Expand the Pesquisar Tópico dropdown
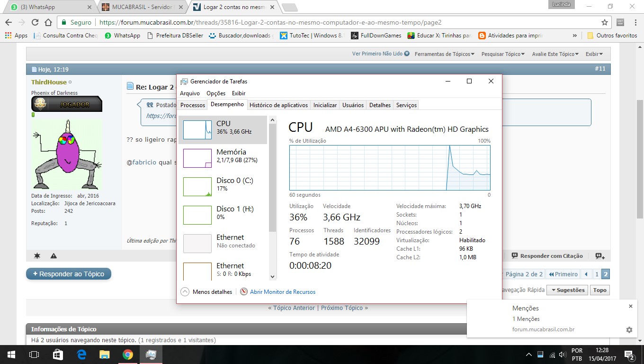Image resolution: width=644 pixels, height=364 pixels. 503,54
